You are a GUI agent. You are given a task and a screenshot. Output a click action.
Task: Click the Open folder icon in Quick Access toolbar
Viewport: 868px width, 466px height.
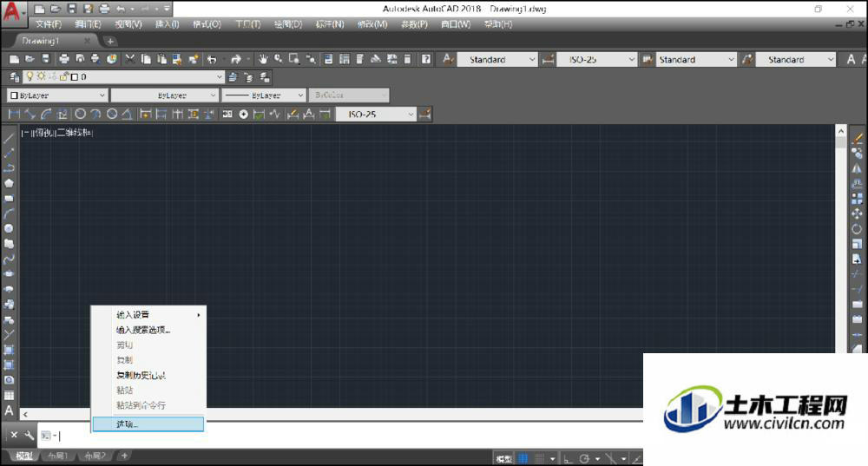click(56, 9)
